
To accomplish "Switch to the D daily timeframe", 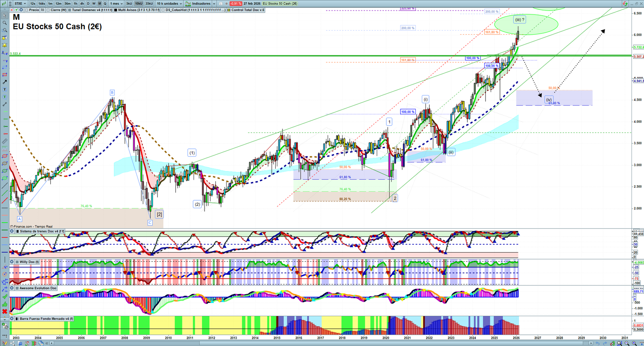I will [x=88, y=4].
